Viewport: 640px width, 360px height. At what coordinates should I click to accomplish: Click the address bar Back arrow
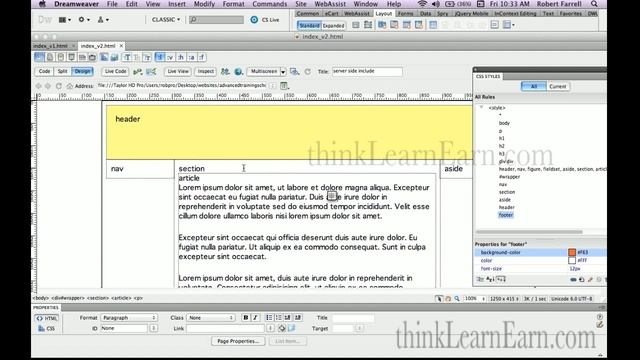point(38,86)
